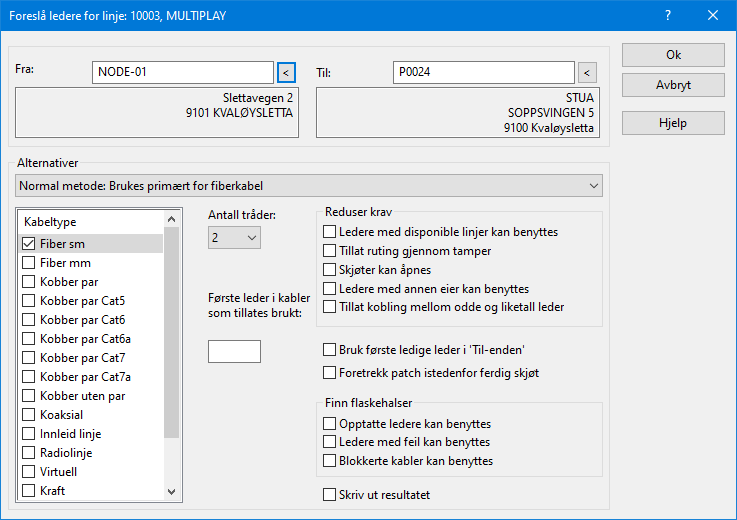Enable Kobber par Cat5 cable type
Image resolution: width=737 pixels, height=520 pixels.
[x=29, y=300]
